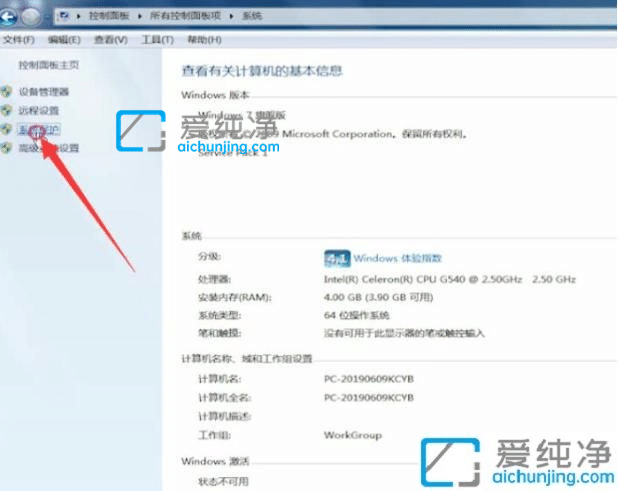The width and height of the screenshot is (618, 491).
Task: Click the 计算机名称、域和工作组设置 section label
Action: coord(247,359)
